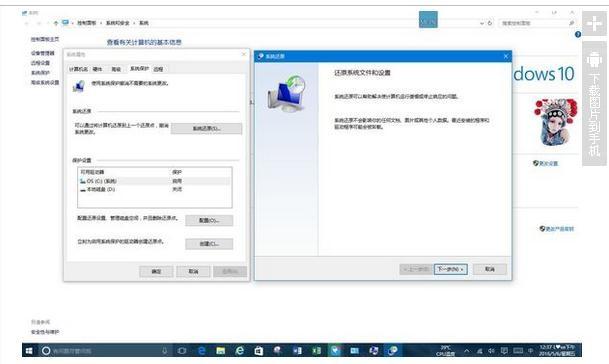Click 下一步(N) in System Restore wizard
Viewport: 609px width, 364px height.
coord(451,269)
